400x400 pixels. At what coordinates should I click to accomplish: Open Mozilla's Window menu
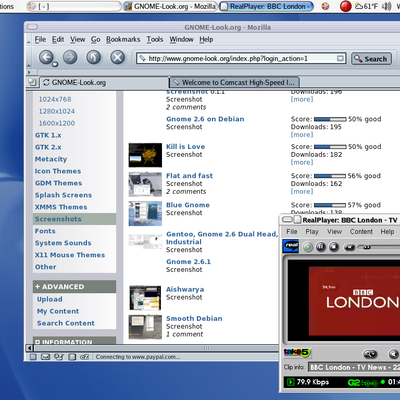pyautogui.click(x=181, y=39)
